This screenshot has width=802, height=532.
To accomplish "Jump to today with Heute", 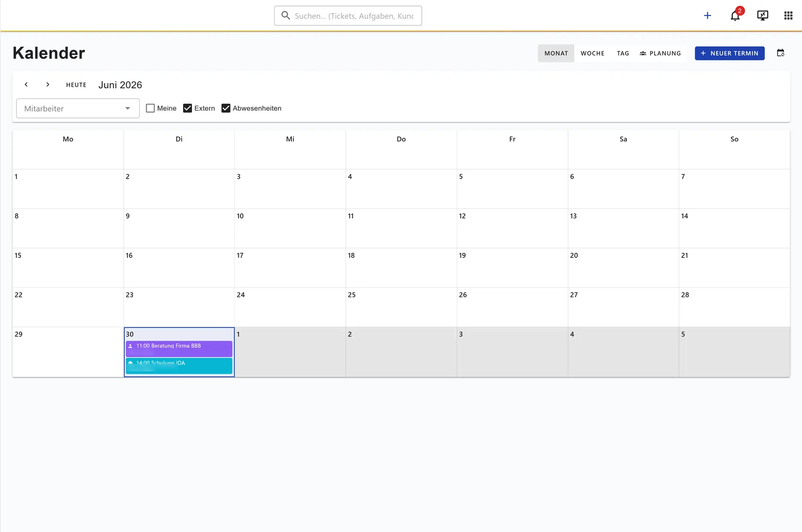I will pos(76,85).
